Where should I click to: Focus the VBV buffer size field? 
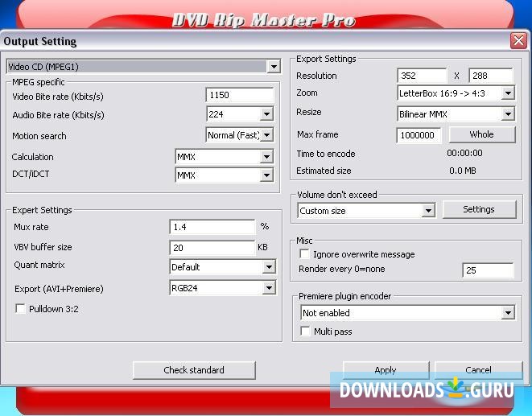coord(212,247)
